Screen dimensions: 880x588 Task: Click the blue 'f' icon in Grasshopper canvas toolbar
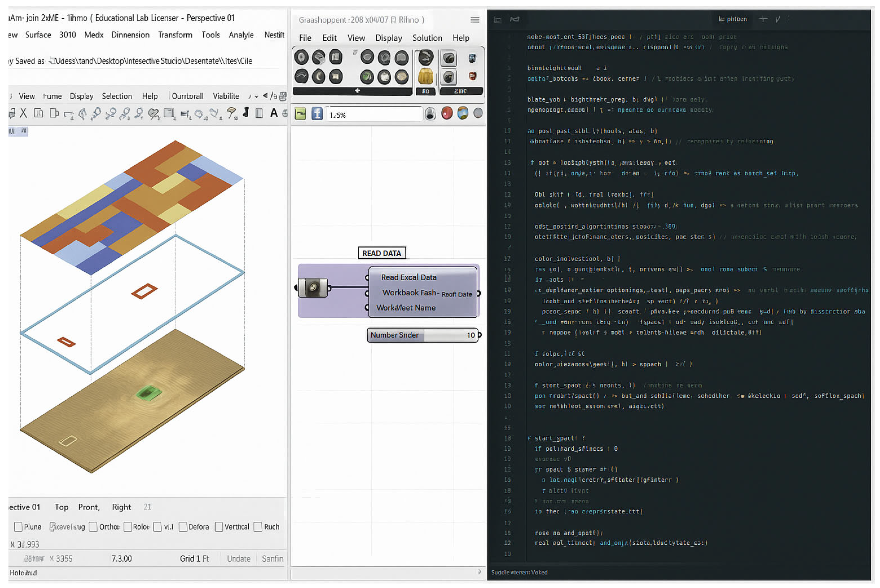(317, 114)
